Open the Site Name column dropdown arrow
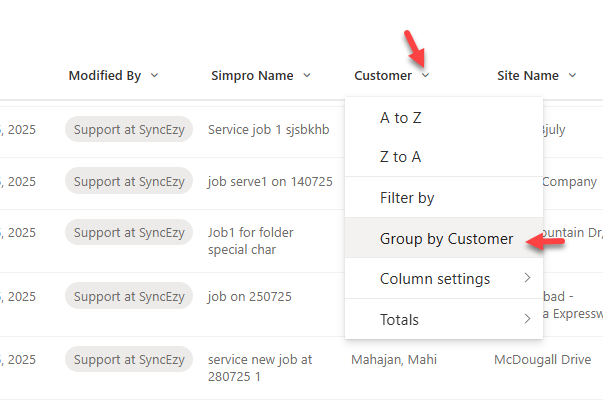Viewport: 603px width, 401px height. click(572, 76)
